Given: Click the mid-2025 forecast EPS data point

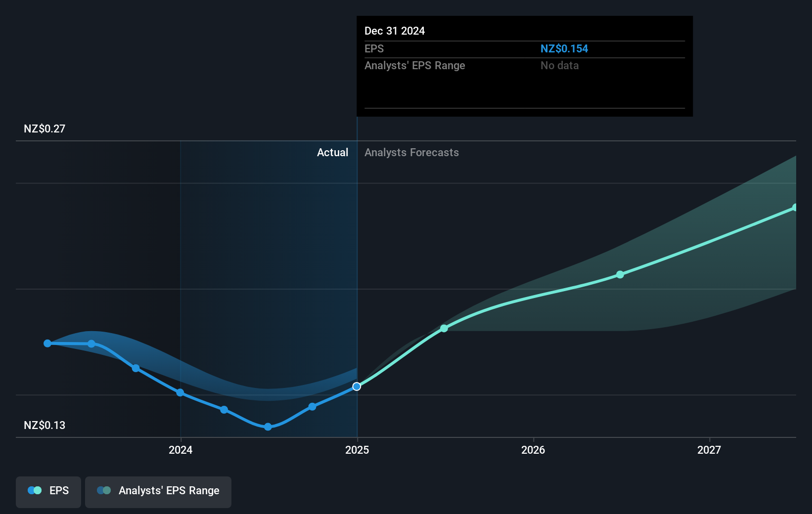Looking at the screenshot, I should 444,328.
